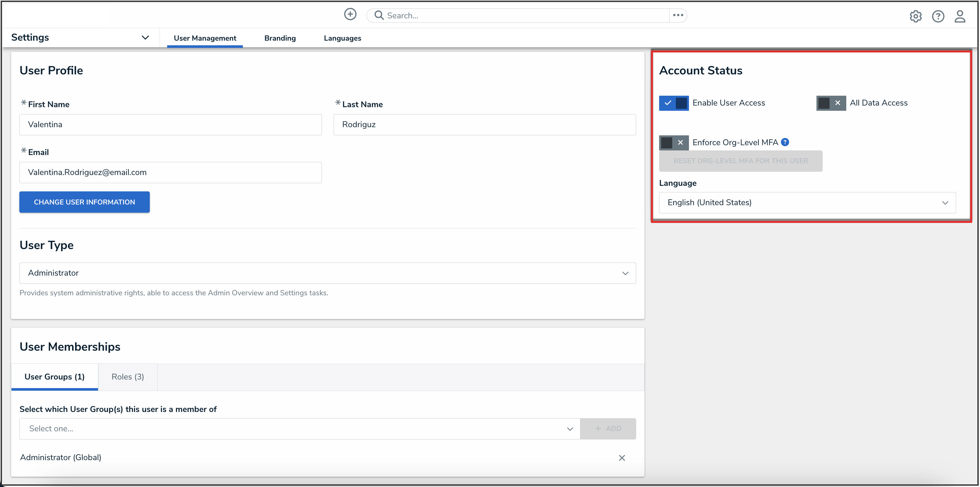Remove Administrator (Global) group with X icon

point(622,458)
